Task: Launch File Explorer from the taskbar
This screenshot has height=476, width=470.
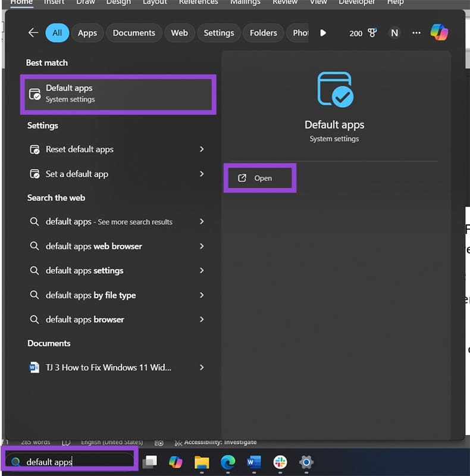Action: click(202, 462)
